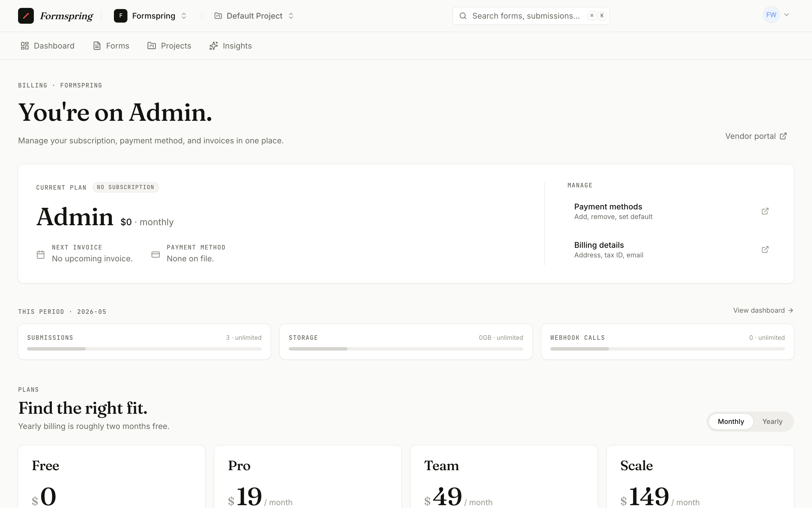Go to the Insights tab
The width and height of the screenshot is (812, 508).
click(231, 46)
